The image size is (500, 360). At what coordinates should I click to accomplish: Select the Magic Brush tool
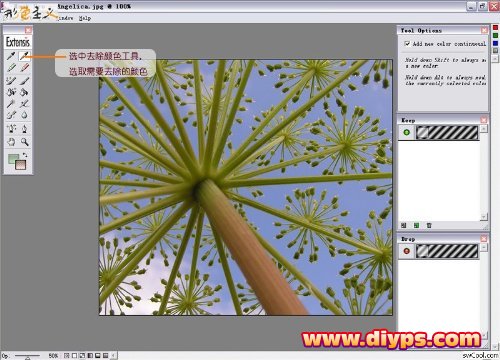click(11, 80)
